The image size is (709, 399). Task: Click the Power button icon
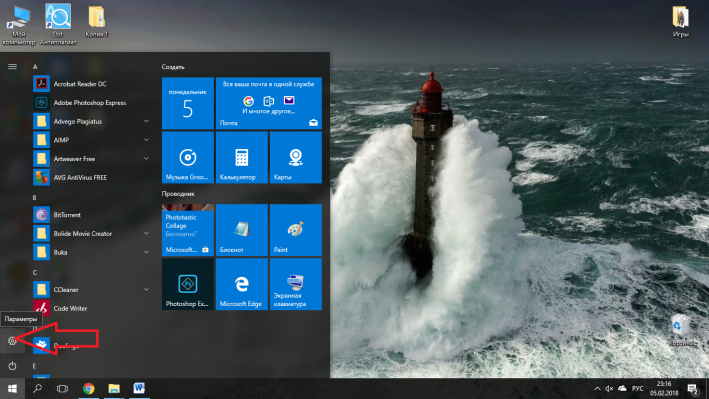12,366
